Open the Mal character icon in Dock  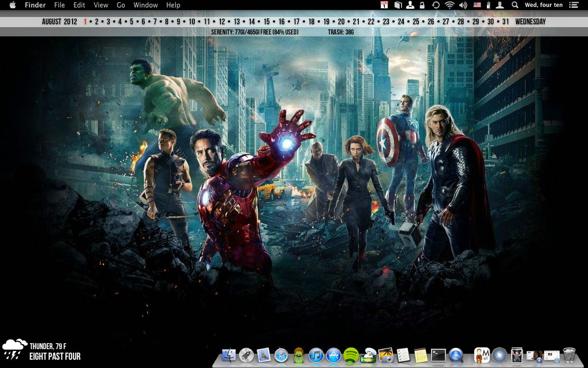pos(482,355)
